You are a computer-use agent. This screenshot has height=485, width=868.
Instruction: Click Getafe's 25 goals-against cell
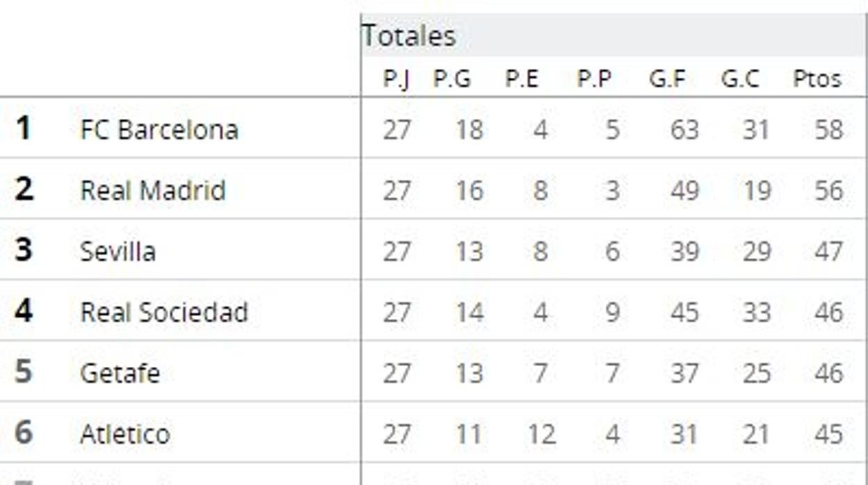pos(756,374)
